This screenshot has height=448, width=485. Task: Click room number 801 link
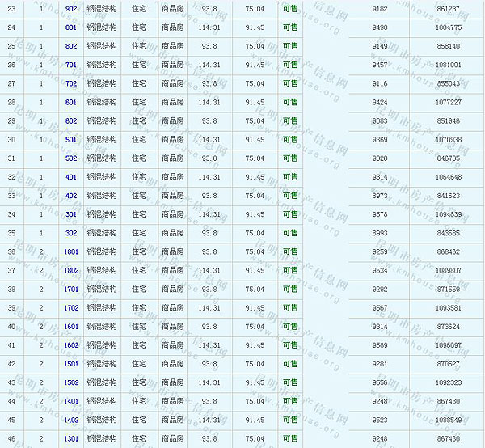pyautogui.click(x=71, y=27)
